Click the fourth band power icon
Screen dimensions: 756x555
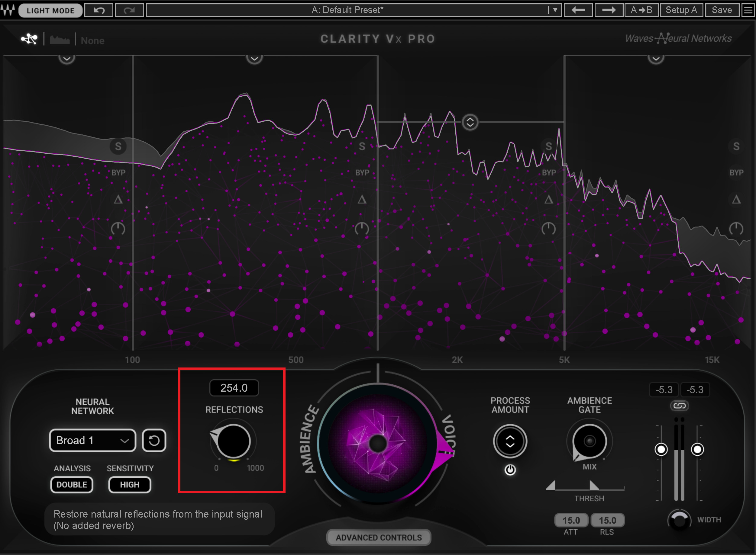coord(736,229)
